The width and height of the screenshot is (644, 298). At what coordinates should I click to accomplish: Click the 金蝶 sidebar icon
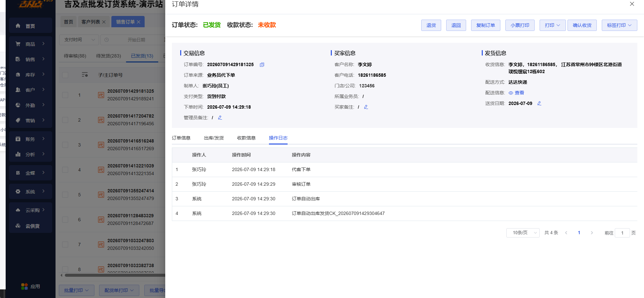click(18, 173)
